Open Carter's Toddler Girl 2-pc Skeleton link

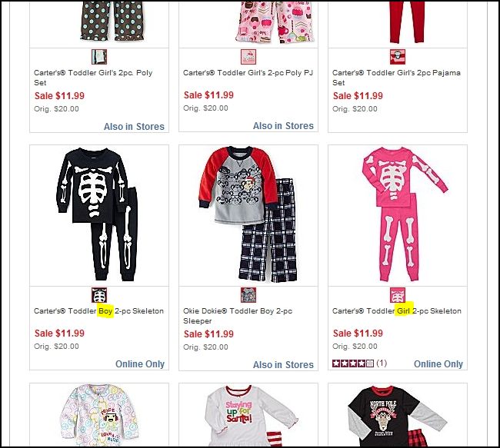pyautogui.click(x=397, y=311)
